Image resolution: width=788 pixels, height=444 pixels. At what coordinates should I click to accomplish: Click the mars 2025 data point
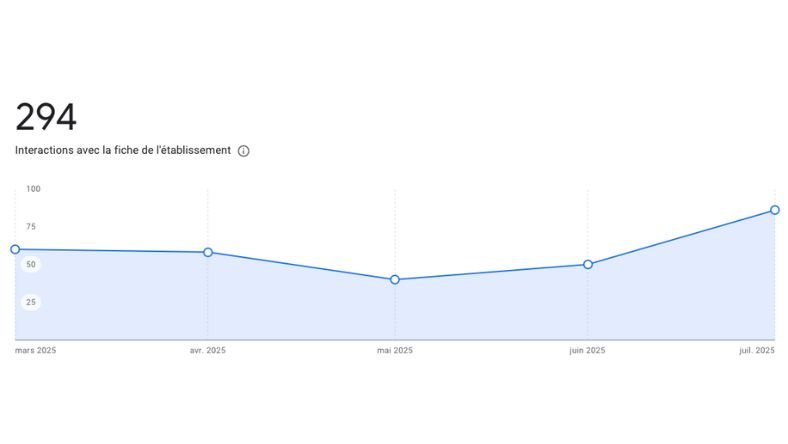coord(15,249)
